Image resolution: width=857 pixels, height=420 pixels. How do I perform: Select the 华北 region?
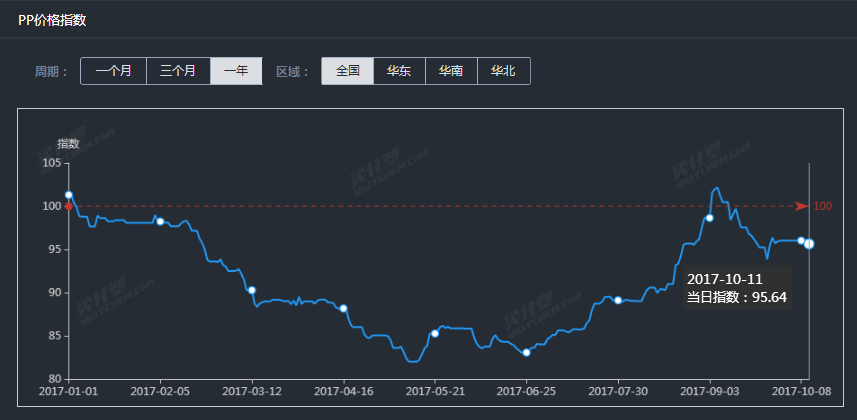[x=504, y=71]
